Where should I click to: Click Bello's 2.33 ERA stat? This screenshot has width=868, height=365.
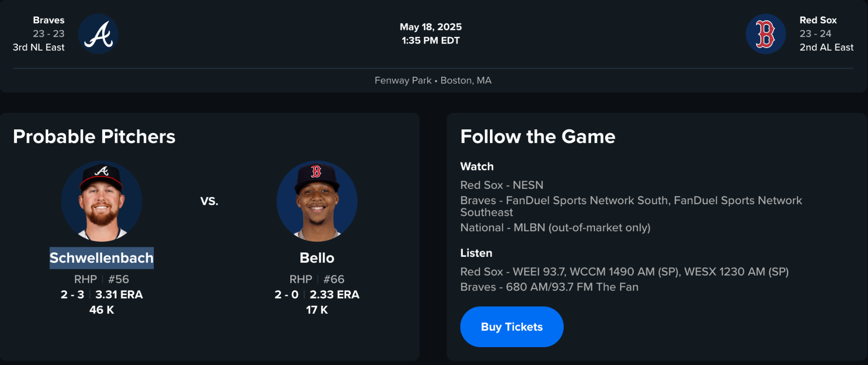click(x=334, y=295)
